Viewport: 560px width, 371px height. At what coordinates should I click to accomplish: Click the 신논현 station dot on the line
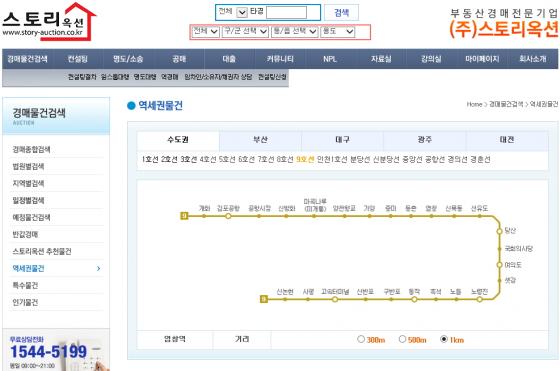point(285,299)
